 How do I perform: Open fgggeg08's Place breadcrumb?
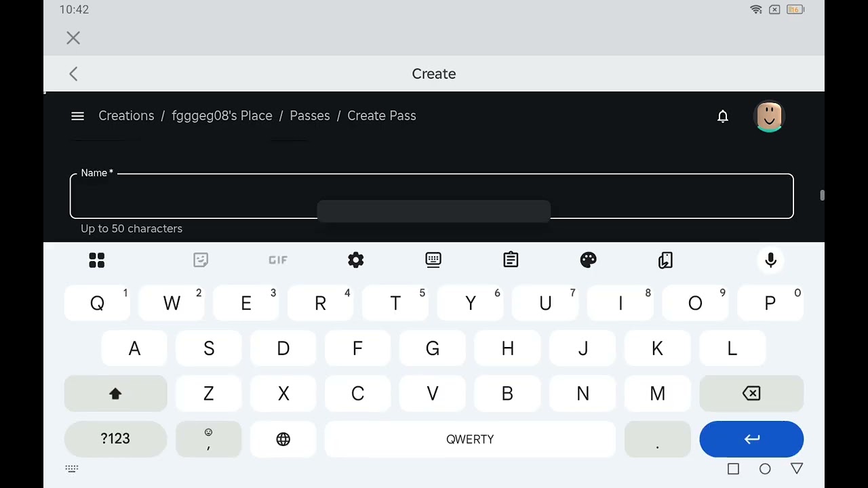tap(222, 116)
